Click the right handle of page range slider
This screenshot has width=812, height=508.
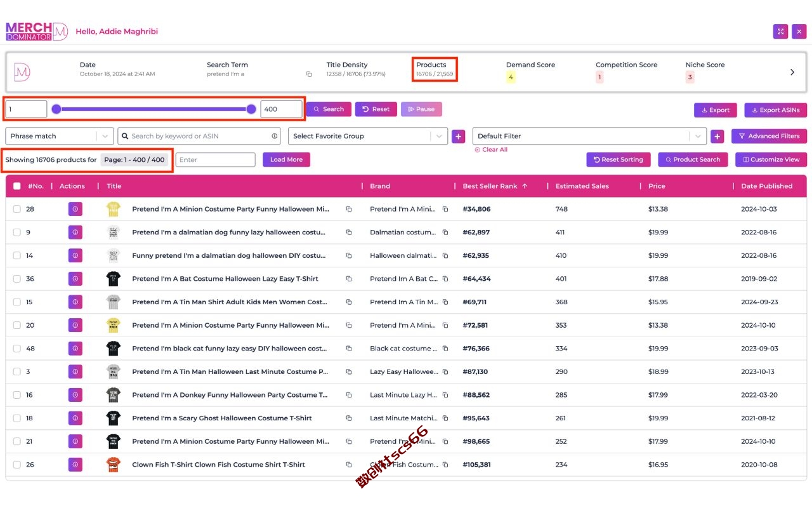coord(251,109)
